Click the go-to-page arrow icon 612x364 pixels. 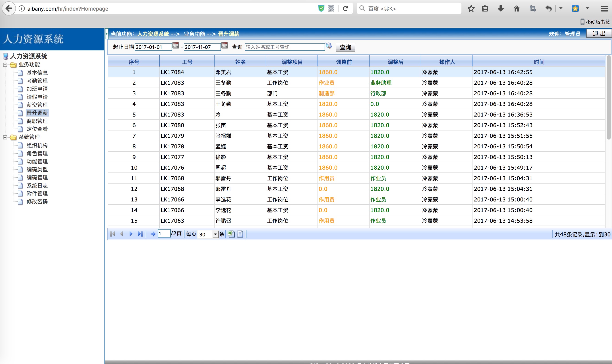(153, 234)
